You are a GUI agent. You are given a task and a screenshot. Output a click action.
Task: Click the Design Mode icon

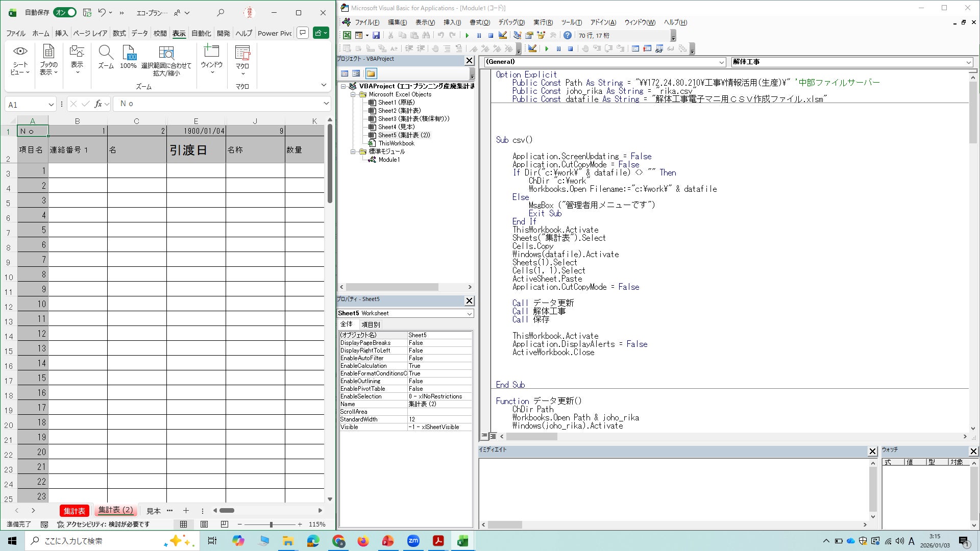pos(503,35)
